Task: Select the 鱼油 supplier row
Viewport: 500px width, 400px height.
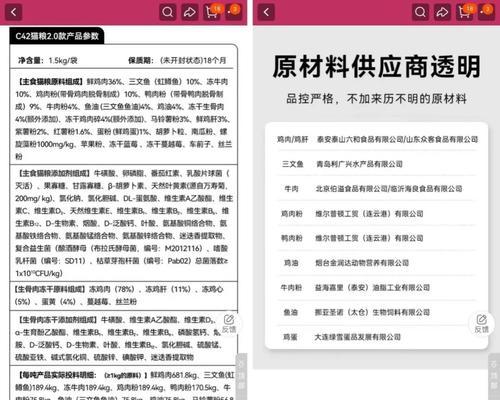Action: click(377, 312)
